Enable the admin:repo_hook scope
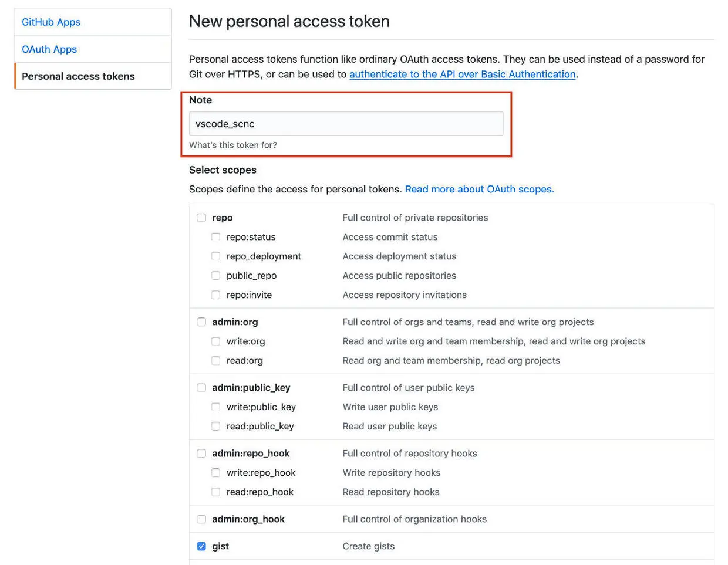Image resolution: width=728 pixels, height=565 pixels. 201,454
